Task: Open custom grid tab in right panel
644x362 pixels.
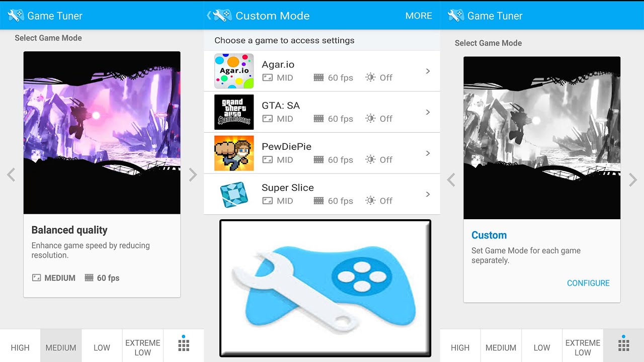Action: [x=624, y=346]
